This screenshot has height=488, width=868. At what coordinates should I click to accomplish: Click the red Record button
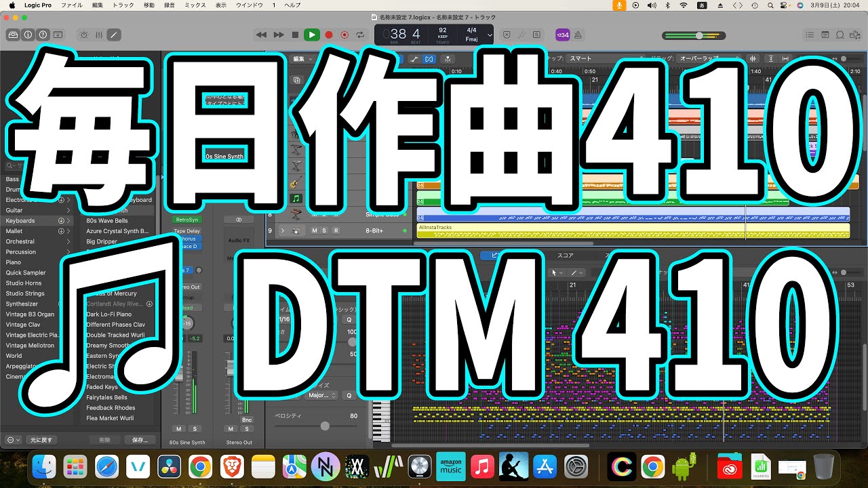(329, 35)
